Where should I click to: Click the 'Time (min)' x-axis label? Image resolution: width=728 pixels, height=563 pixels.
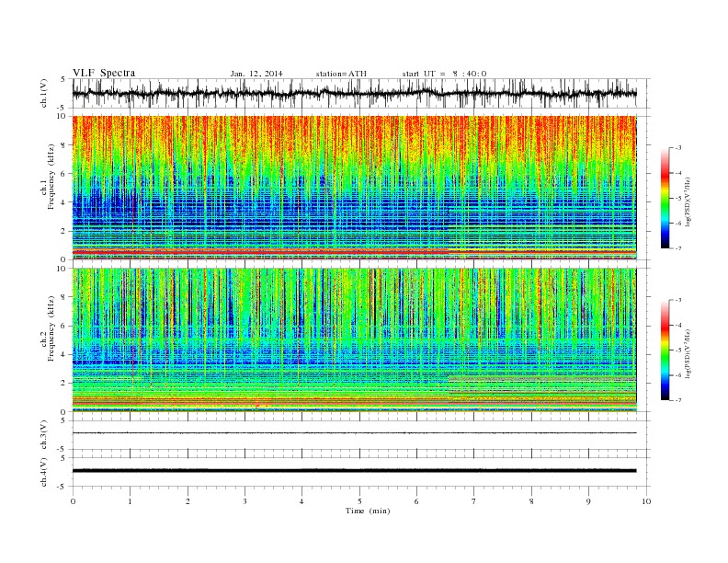coord(368,511)
